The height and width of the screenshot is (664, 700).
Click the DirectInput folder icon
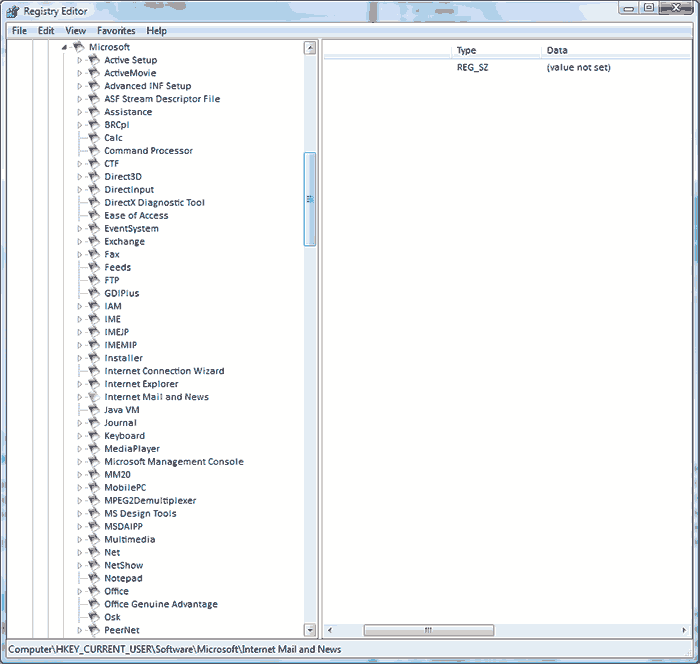click(x=94, y=189)
